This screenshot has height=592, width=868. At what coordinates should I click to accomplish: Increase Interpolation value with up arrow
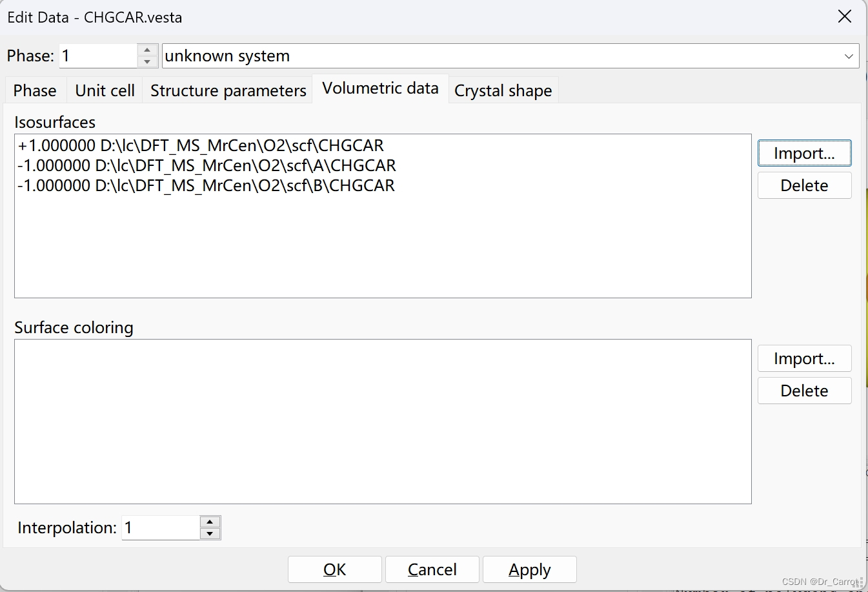(210, 522)
